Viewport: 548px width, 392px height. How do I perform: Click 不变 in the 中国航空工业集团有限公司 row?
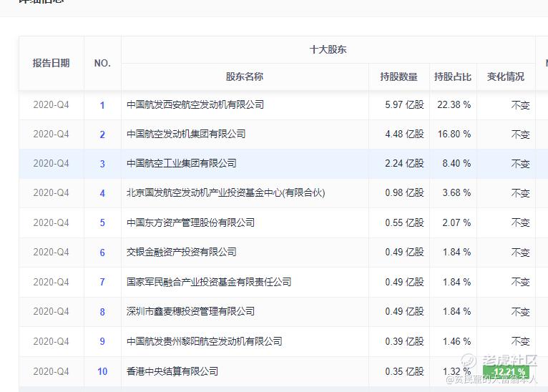520,164
